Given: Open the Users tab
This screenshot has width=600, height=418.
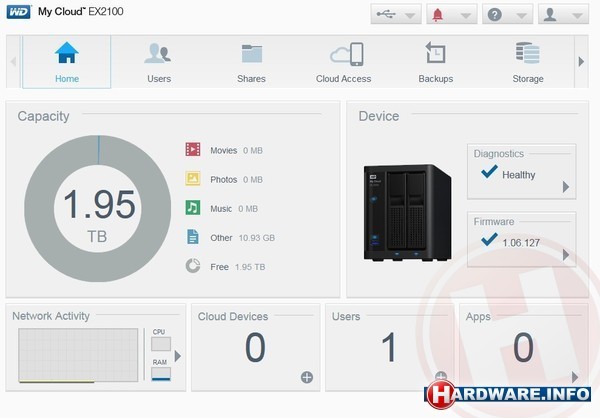Looking at the screenshot, I should pos(159,62).
